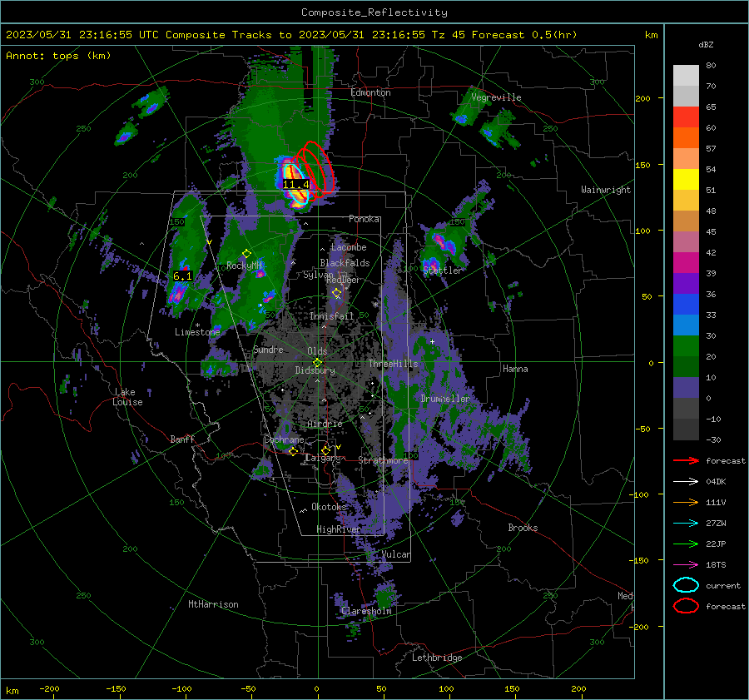
Task: Select the 70-80 dBZ light gray swatch
Action: [686, 76]
